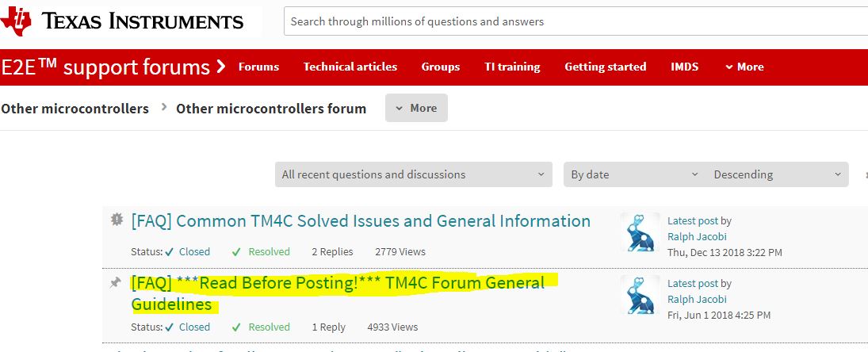868x352 pixels.
Task: Click the arrow after E2E support forums
Action: (221, 67)
